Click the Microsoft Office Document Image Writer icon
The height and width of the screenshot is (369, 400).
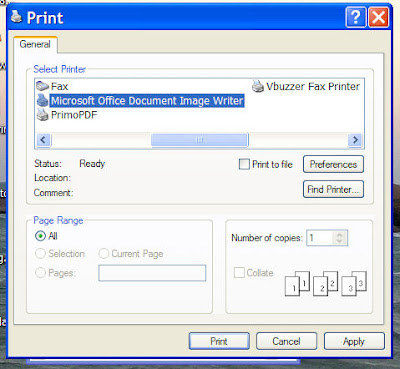tap(42, 100)
